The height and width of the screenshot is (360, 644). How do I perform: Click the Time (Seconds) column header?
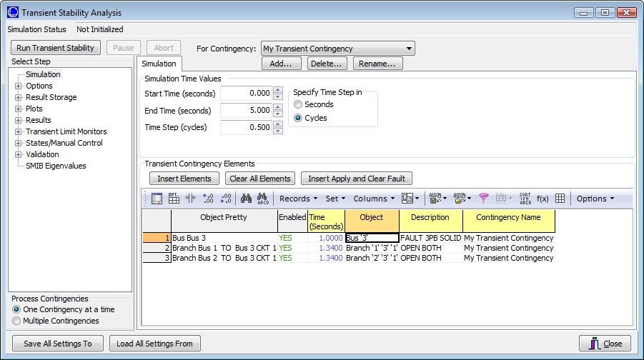(326, 221)
